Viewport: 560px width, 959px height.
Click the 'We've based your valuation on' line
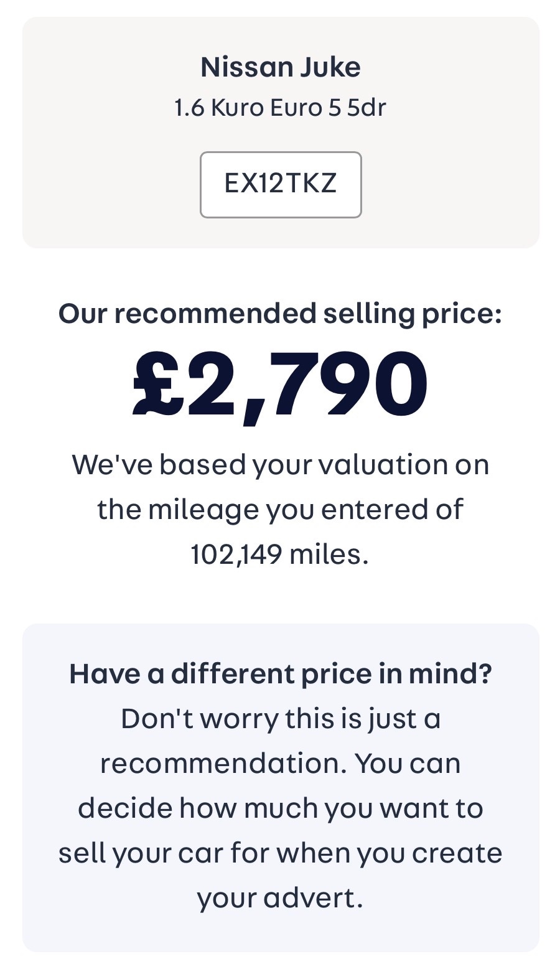click(x=280, y=464)
